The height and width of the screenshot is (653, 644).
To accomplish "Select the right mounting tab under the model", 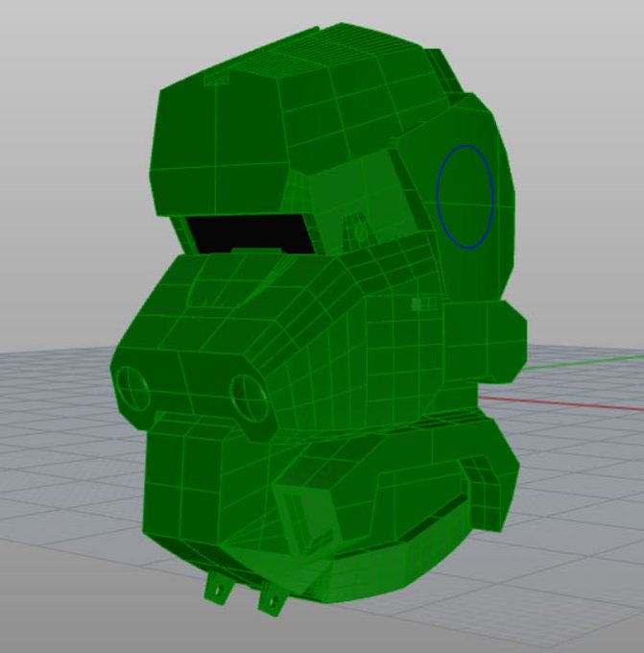I will pos(272,599).
